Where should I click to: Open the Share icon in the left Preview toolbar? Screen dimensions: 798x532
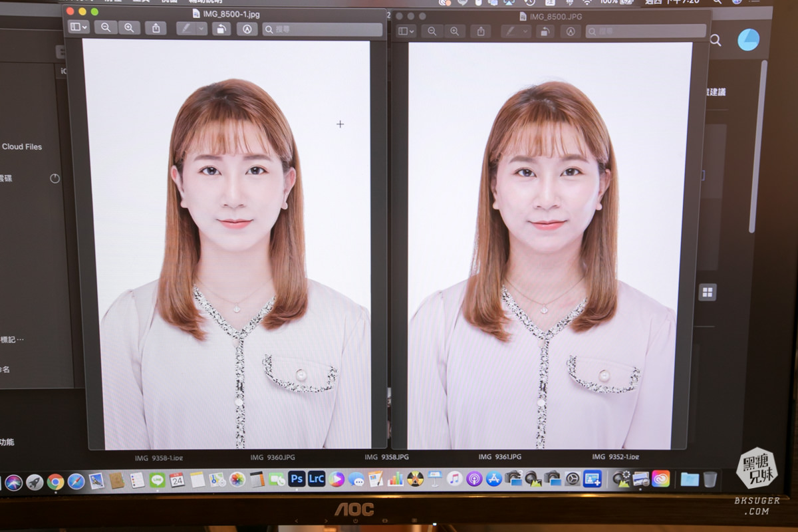coord(156,29)
